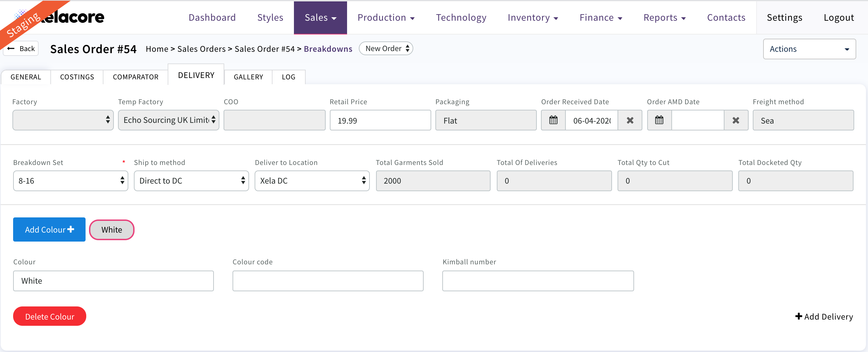
Task: Open Order Received Date calendar picker
Action: (553, 120)
